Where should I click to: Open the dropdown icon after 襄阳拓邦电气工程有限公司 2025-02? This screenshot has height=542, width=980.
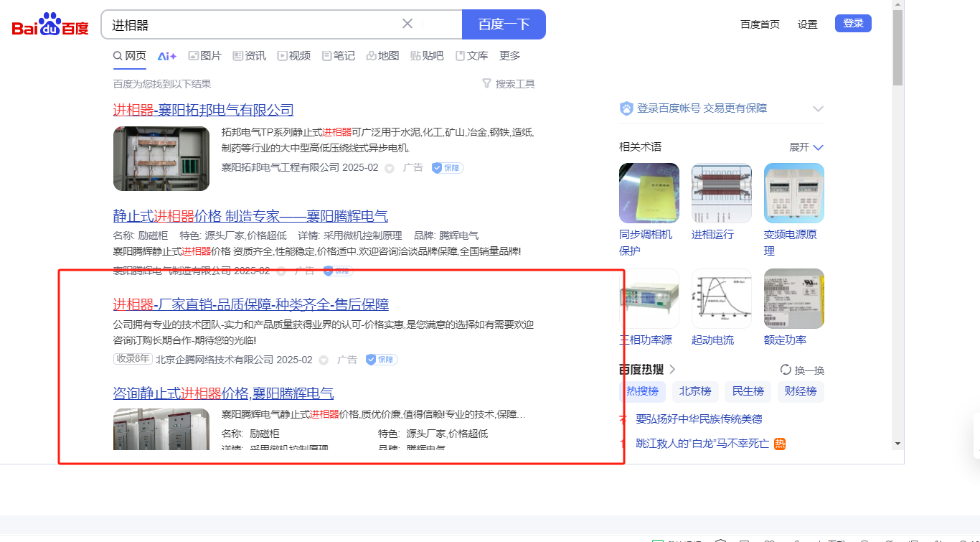[390, 168]
